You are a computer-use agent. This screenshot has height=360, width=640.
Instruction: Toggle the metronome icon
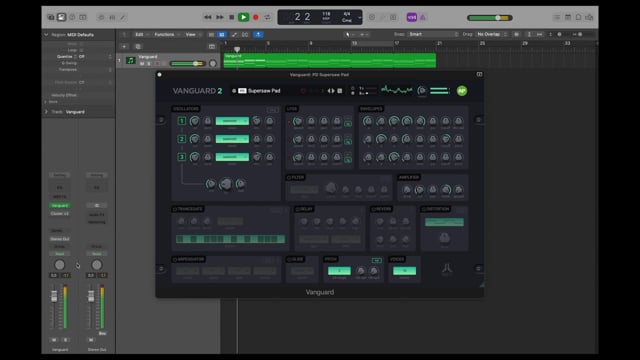tap(423, 18)
